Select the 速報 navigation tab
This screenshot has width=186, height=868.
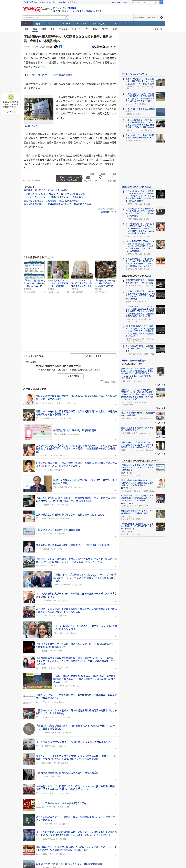pos(38,24)
